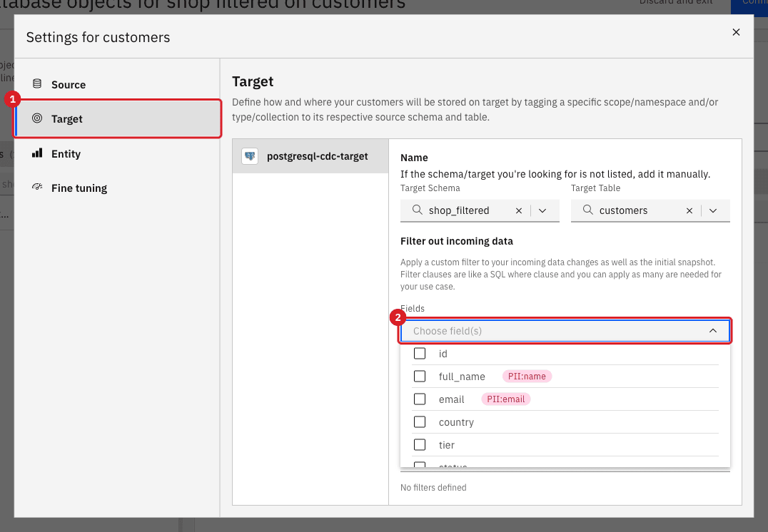
Task: Click search icon in Target Schema field
Action: [418, 210]
